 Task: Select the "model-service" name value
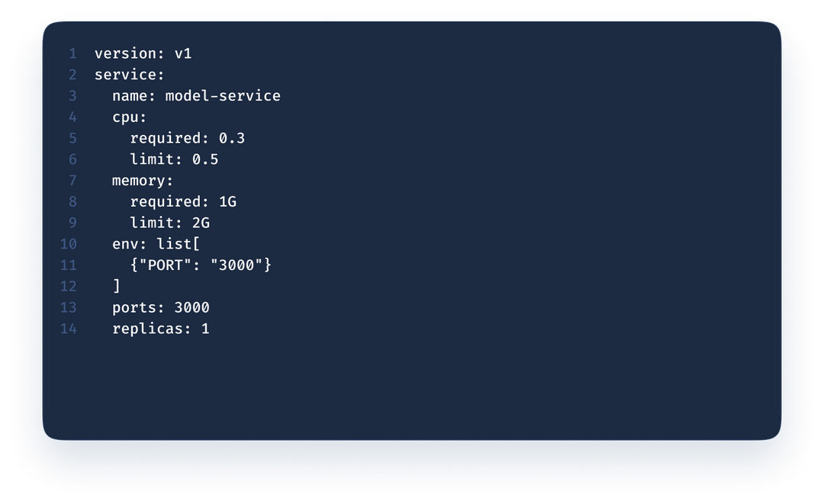pyautogui.click(x=223, y=96)
